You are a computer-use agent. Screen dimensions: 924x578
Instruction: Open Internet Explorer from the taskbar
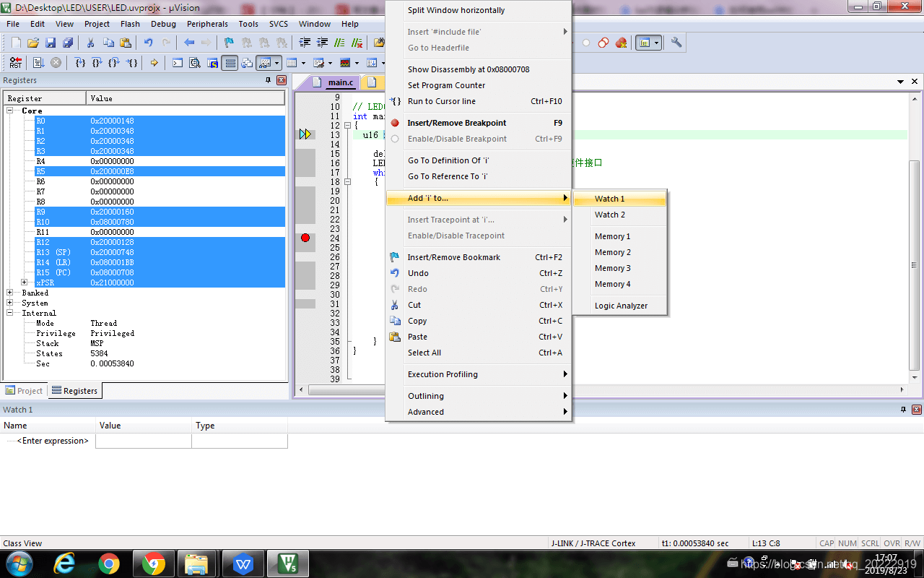click(x=65, y=563)
